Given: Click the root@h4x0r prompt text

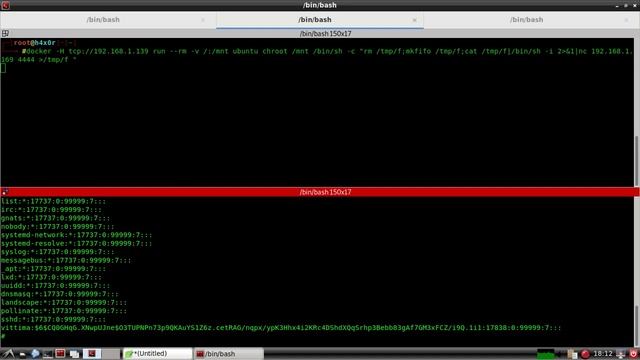Looking at the screenshot, I should tap(34, 43).
